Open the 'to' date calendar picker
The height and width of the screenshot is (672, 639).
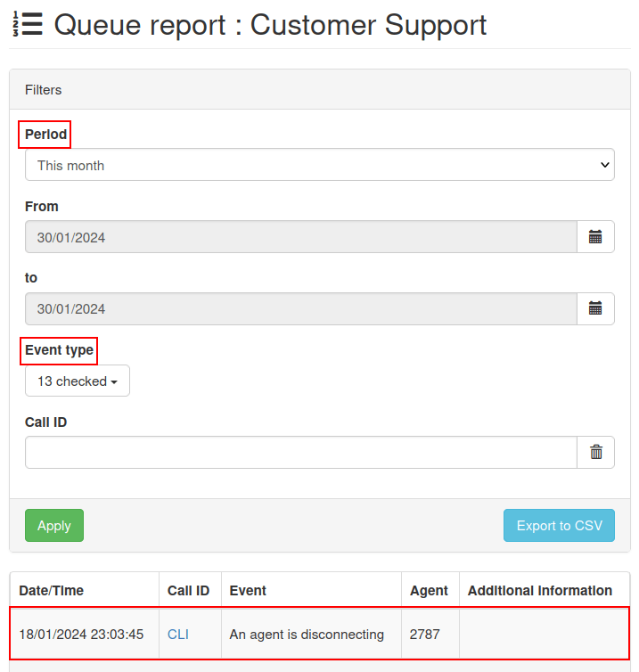[x=595, y=308]
